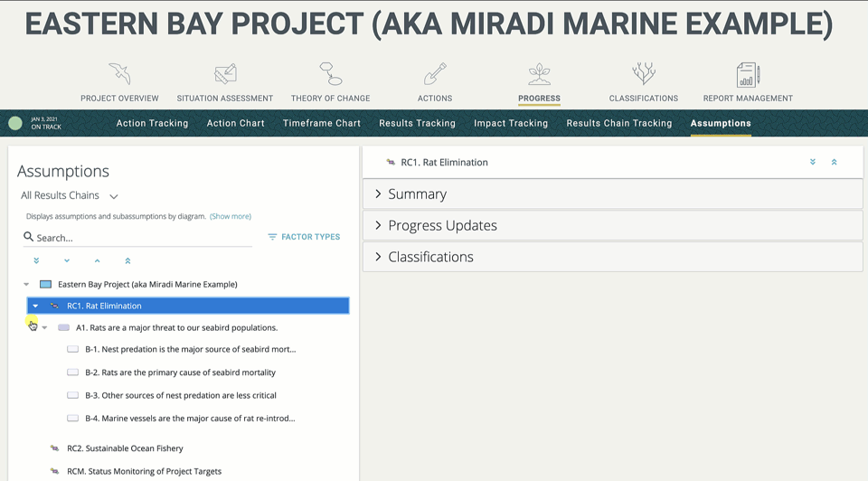Open Progress seedling icon
The image size is (868, 481).
tap(539, 73)
